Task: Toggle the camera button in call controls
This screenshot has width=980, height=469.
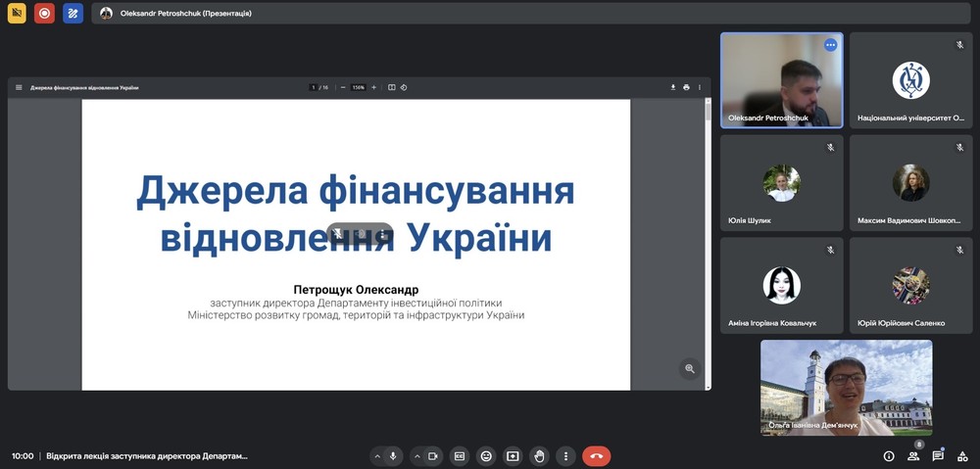Action: coord(433,456)
